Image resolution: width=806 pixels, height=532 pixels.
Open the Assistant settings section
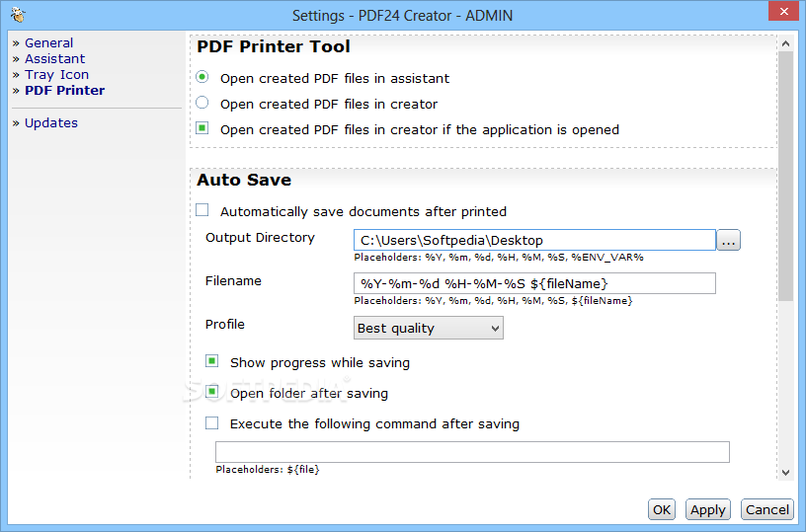[x=55, y=59]
